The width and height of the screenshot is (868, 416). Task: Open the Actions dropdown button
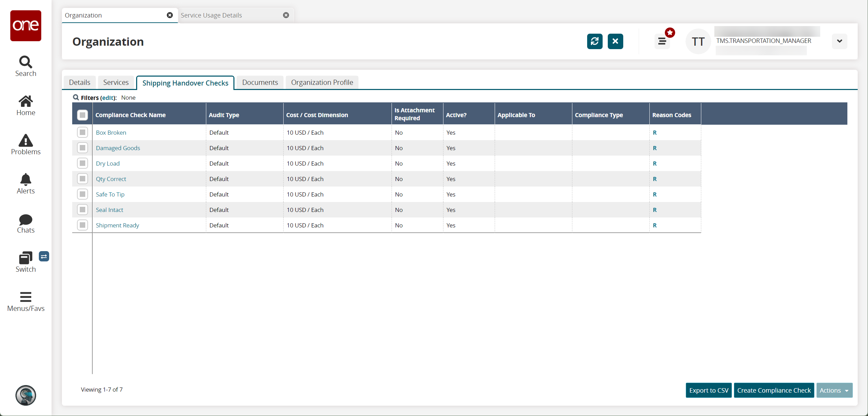[834, 390]
